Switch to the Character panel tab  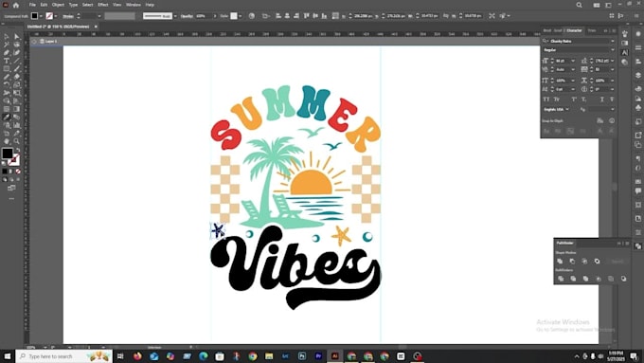pyautogui.click(x=574, y=30)
